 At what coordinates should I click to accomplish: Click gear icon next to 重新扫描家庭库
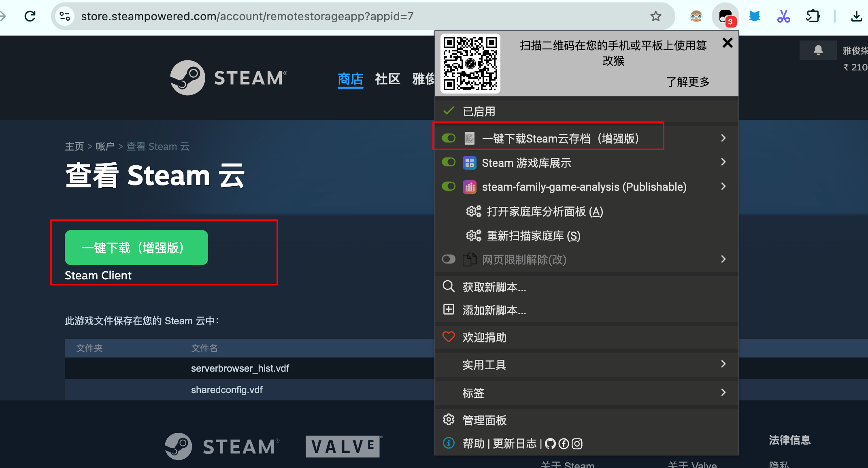(473, 236)
